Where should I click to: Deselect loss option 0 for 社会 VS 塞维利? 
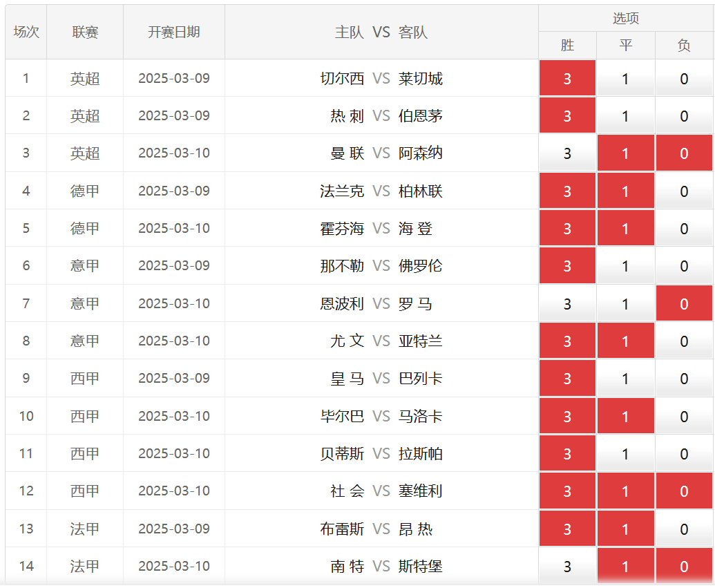[684, 491]
